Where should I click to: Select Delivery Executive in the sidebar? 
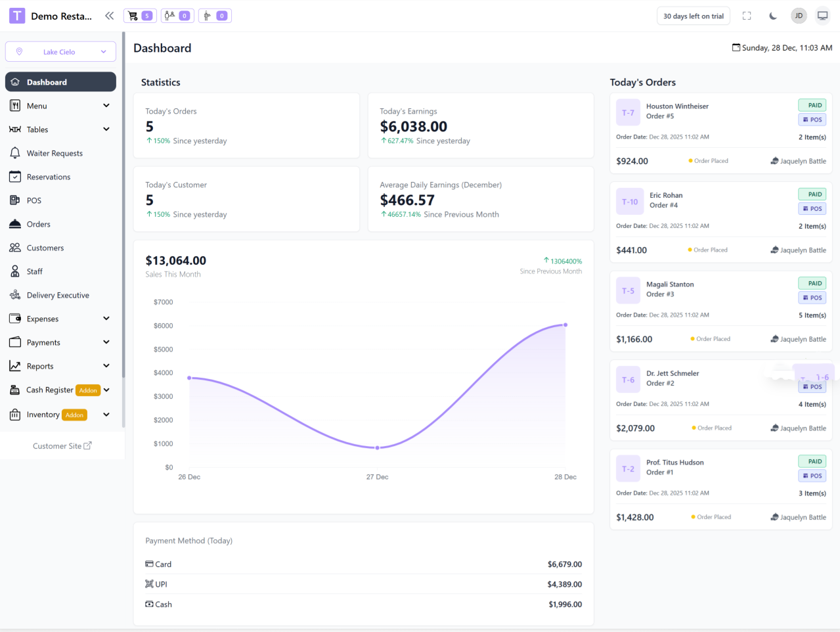click(x=58, y=295)
